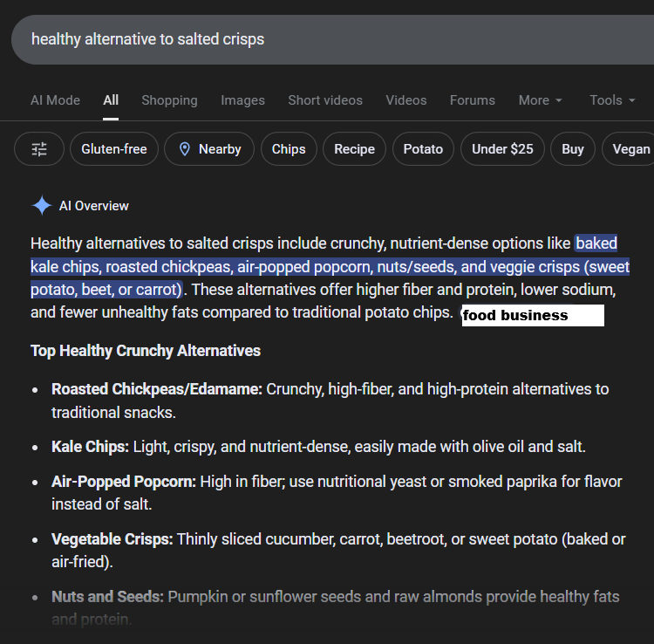Open the Tools dropdown
654x644 pixels.
[x=612, y=100]
